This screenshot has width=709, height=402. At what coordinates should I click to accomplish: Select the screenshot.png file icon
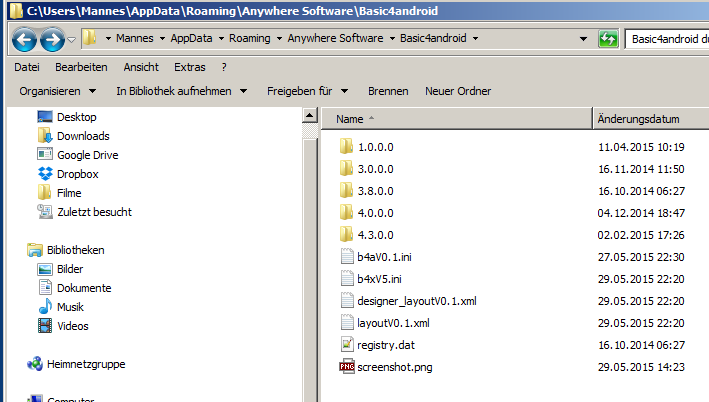point(346,367)
